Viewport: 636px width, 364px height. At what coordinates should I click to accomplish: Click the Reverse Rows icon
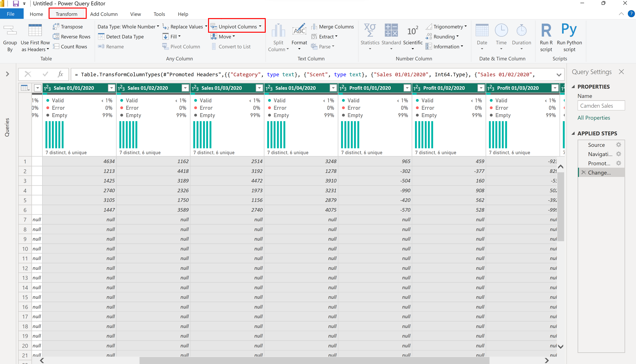pyautogui.click(x=56, y=37)
